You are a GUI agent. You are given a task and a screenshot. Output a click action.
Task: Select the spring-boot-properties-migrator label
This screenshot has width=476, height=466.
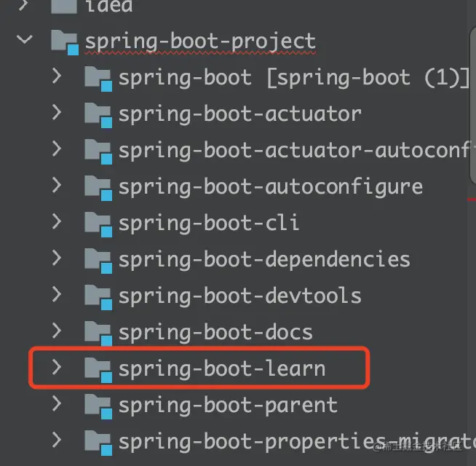[x=297, y=443]
